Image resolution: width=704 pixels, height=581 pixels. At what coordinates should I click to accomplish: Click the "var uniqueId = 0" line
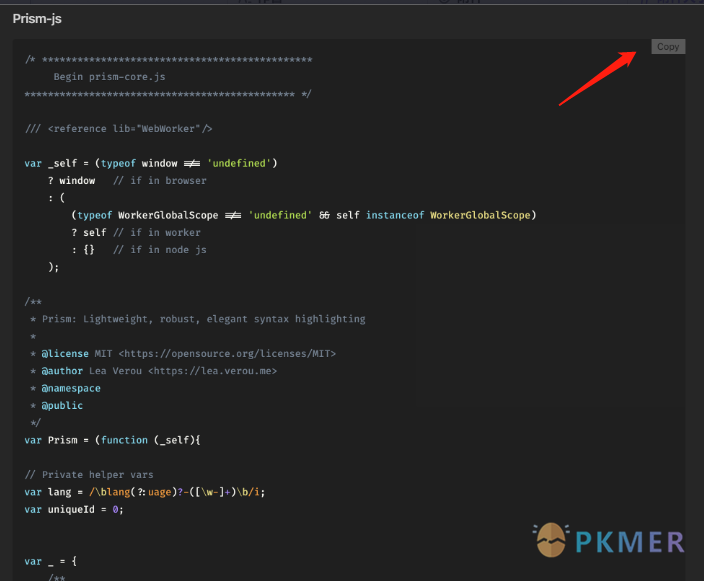[x=72, y=509]
